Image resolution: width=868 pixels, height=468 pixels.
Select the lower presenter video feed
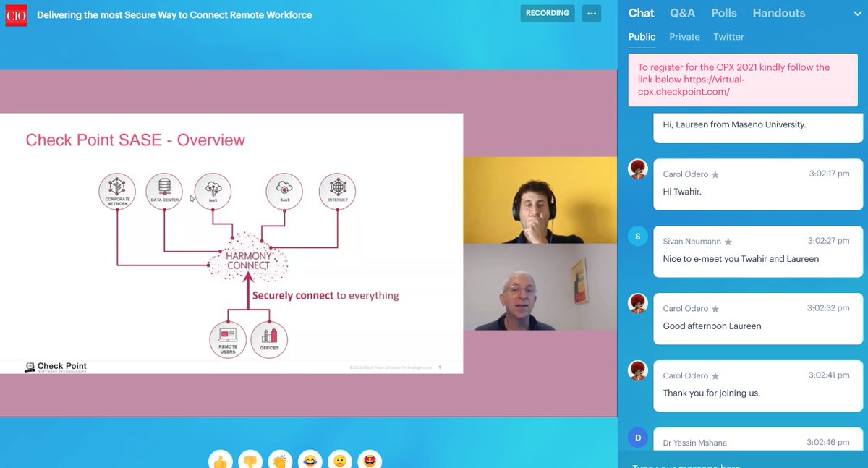tap(540, 287)
